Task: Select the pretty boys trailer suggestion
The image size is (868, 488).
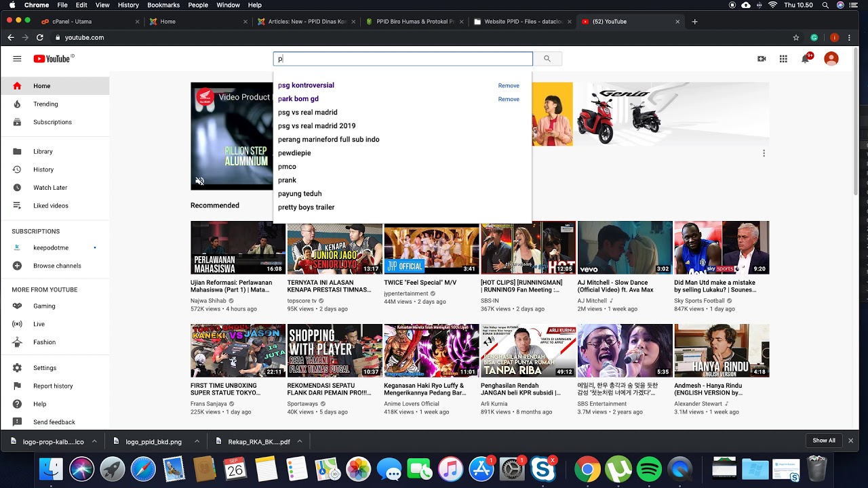Action: (402, 207)
